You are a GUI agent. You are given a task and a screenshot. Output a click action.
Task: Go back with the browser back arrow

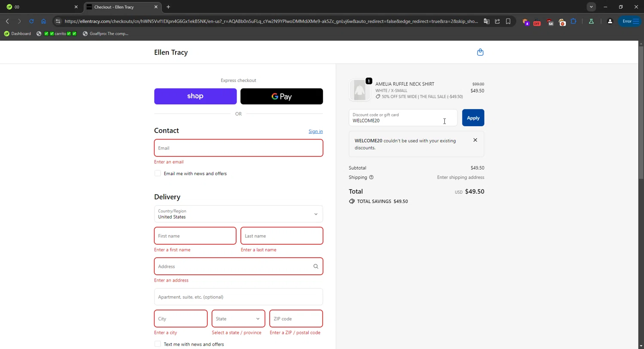(7, 21)
